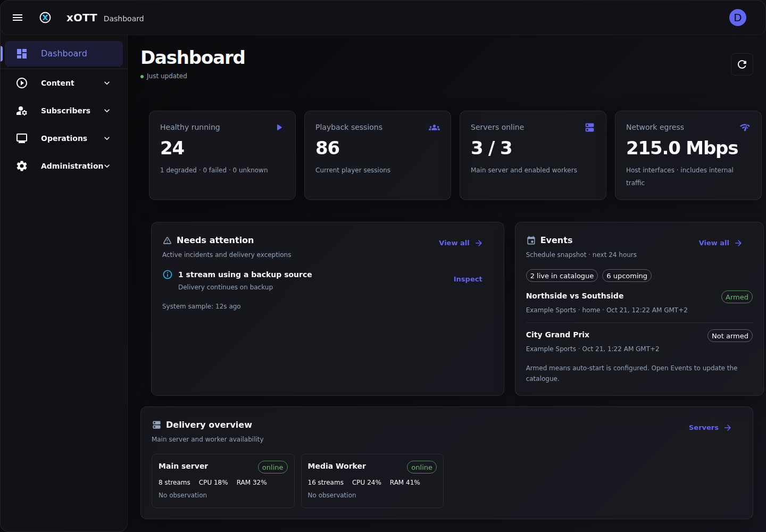The height and width of the screenshot is (532, 766).
Task: Click the Not armed status badge
Action: (x=730, y=336)
